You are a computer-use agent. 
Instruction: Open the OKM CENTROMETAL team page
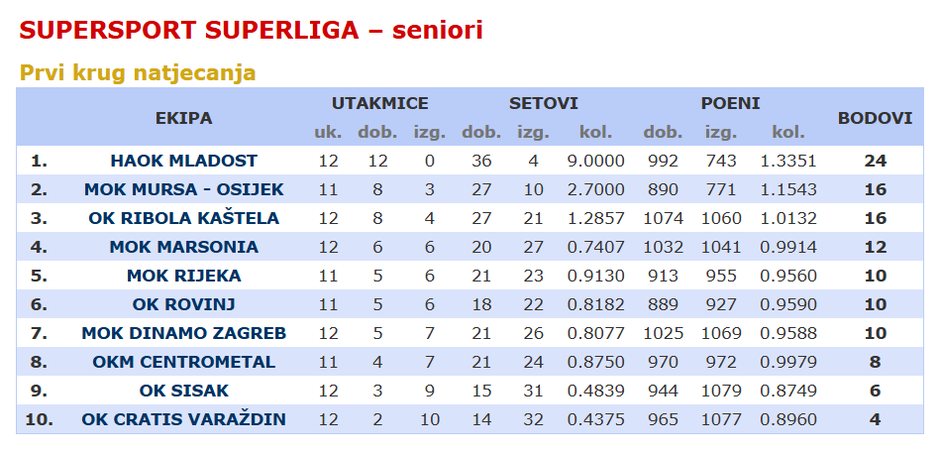pyautogui.click(x=184, y=362)
